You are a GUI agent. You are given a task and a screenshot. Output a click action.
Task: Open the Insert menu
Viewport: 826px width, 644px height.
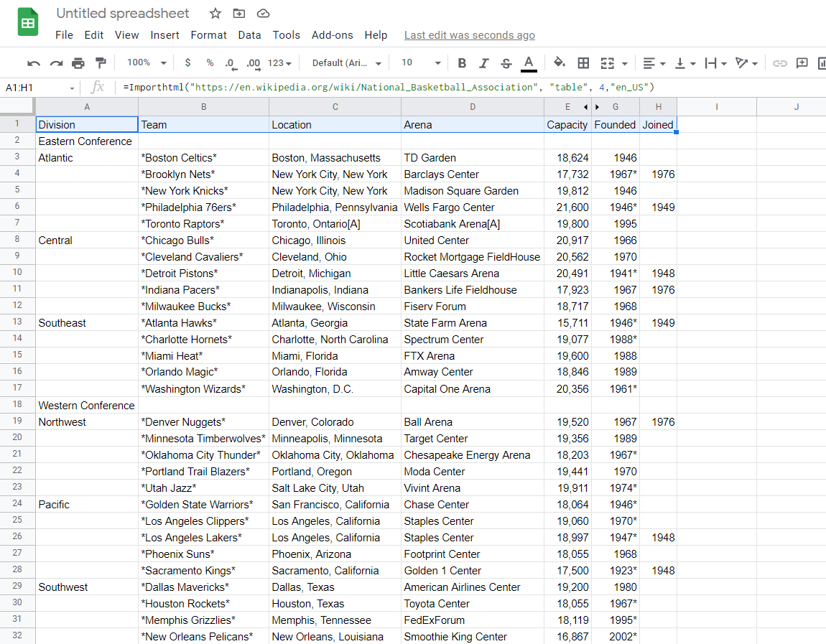coord(165,34)
